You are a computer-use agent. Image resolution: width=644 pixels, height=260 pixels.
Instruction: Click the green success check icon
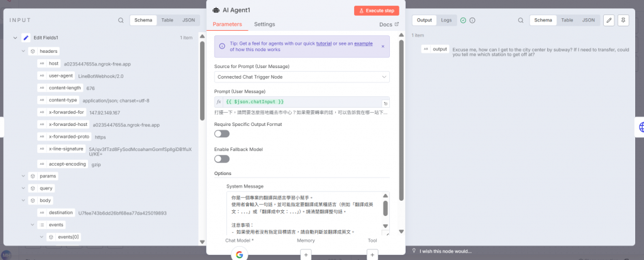click(x=464, y=20)
